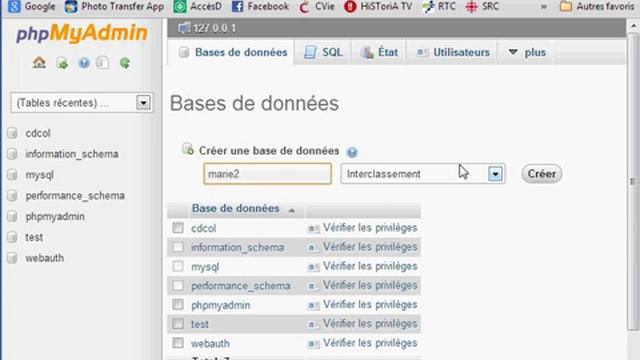The image size is (640, 360).
Task: Open the phpmyadmin database link in the table
Action: pos(220,305)
